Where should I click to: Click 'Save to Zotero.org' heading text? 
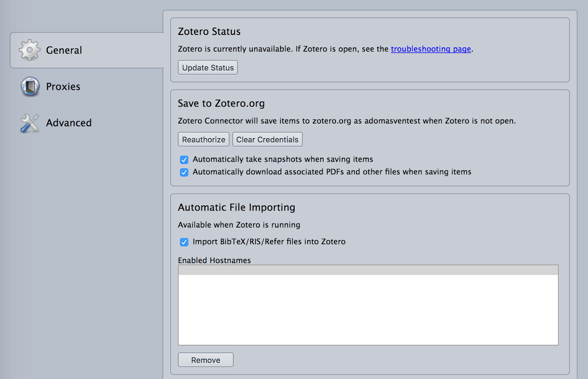[x=221, y=104]
